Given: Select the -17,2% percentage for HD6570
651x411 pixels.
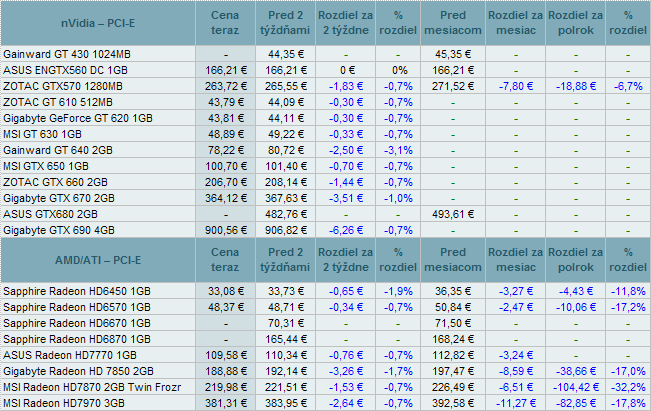Looking at the screenshot, I should [628, 307].
